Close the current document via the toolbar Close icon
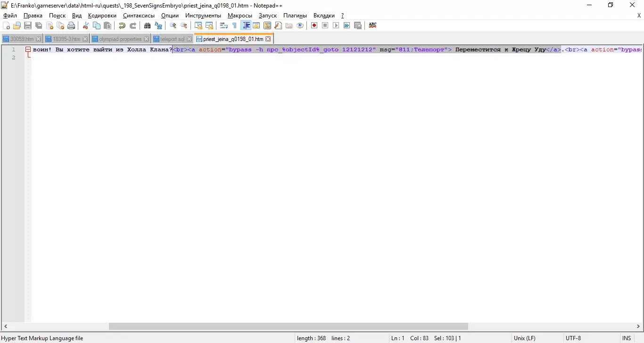This screenshot has height=343, width=644. pos(50,25)
